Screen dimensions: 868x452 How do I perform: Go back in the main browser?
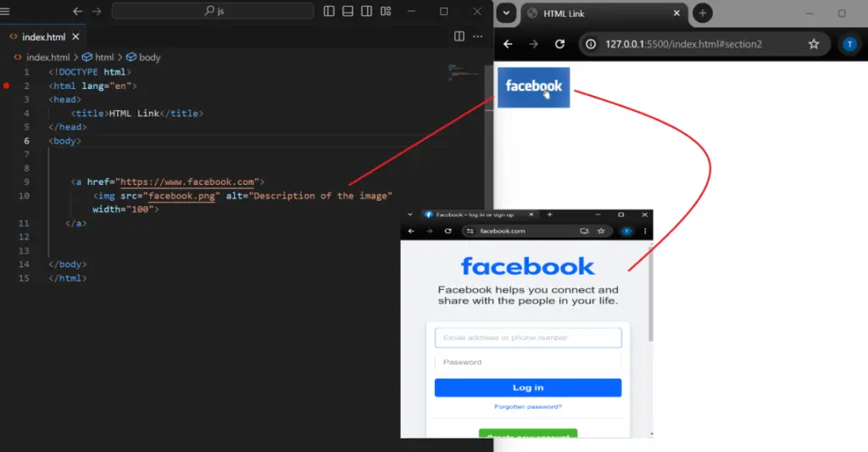pyautogui.click(x=508, y=44)
